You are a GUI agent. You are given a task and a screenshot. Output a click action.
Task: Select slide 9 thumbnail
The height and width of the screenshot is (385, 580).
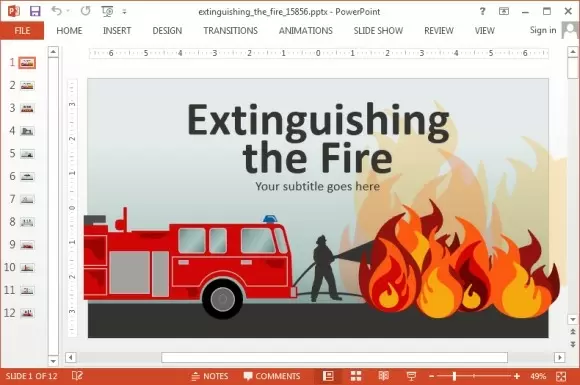click(x=27, y=245)
